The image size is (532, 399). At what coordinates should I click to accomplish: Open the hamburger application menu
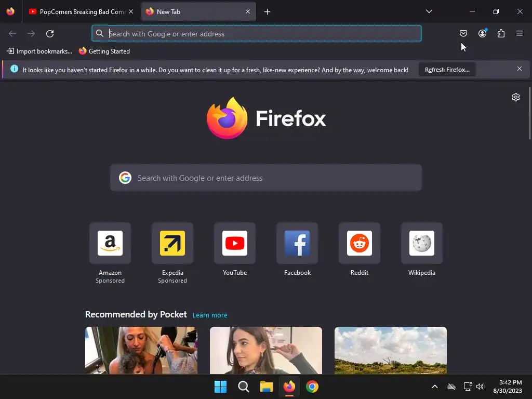(x=520, y=33)
